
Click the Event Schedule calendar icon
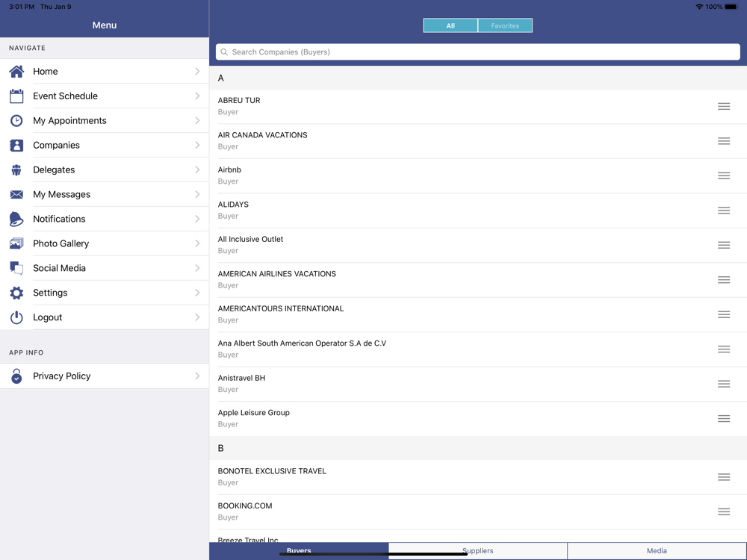[x=16, y=96]
